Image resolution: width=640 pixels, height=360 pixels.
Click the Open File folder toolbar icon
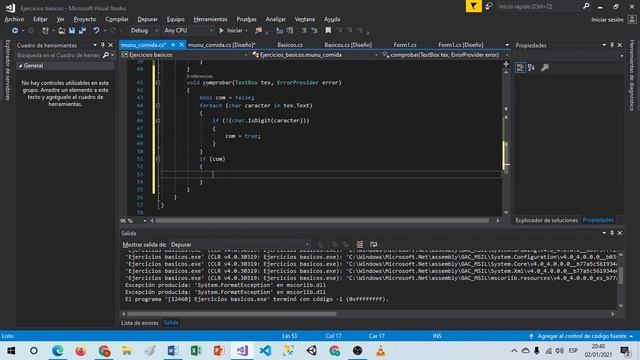[x=61, y=31]
